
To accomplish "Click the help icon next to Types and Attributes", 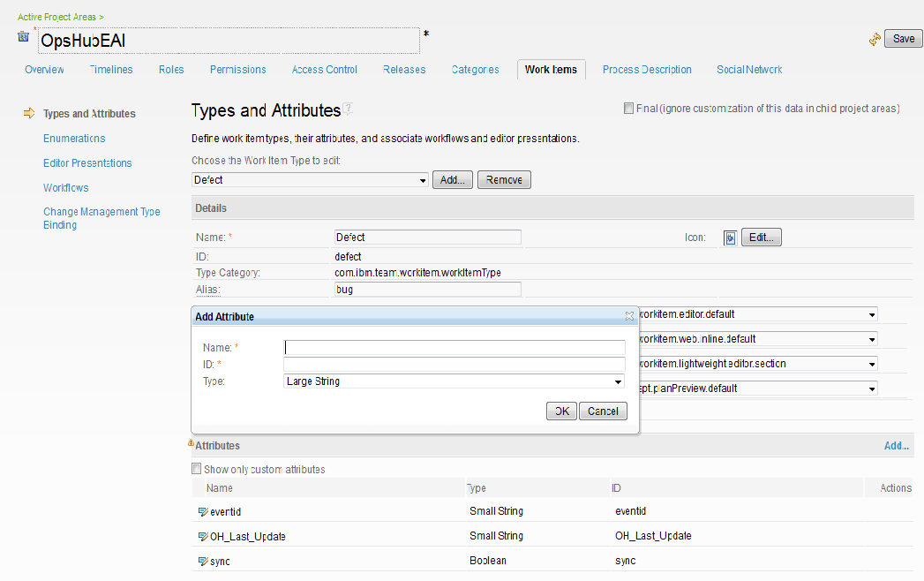I will click(349, 109).
